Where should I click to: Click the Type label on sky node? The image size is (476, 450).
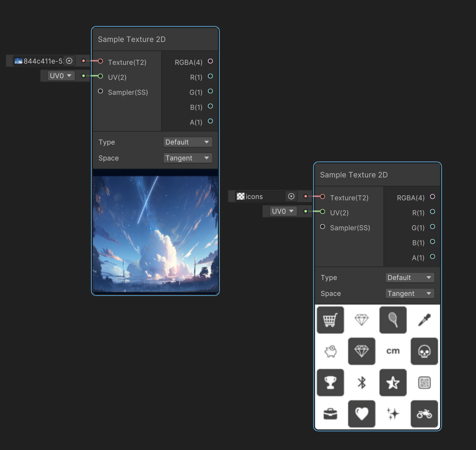107,142
